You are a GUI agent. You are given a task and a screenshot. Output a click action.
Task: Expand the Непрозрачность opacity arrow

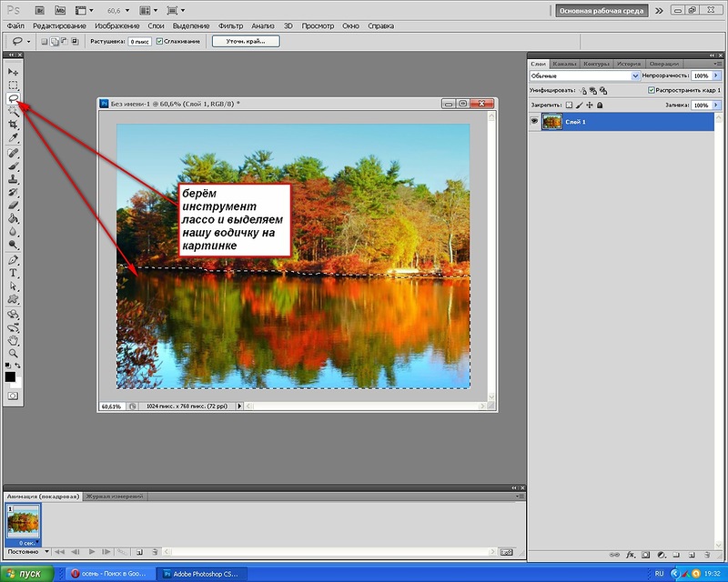click(x=716, y=75)
